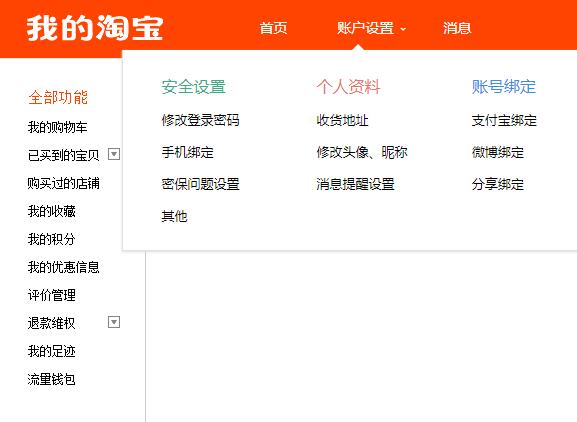This screenshot has width=577, height=422.
Task: Open the 消息 tab
Action: tap(457, 28)
